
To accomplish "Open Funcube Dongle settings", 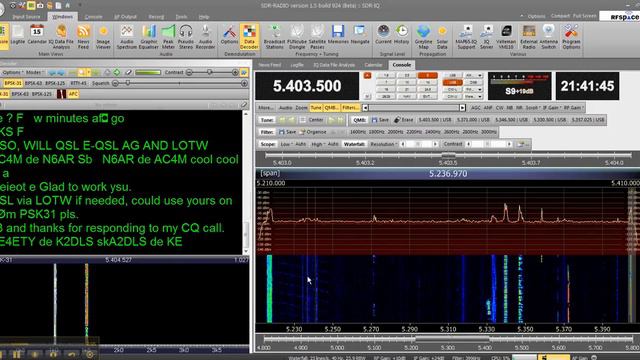I will [297, 36].
